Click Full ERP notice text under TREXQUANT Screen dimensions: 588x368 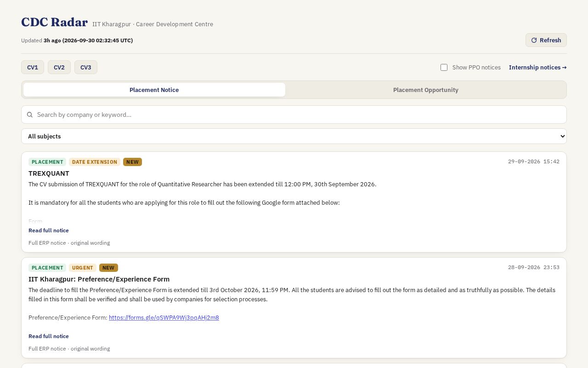coord(69,243)
